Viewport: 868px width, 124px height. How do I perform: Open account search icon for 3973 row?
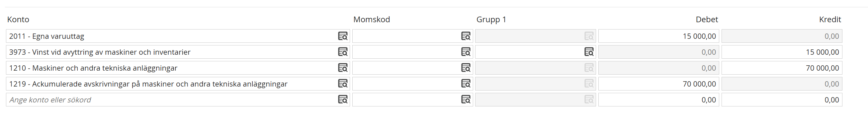(343, 52)
